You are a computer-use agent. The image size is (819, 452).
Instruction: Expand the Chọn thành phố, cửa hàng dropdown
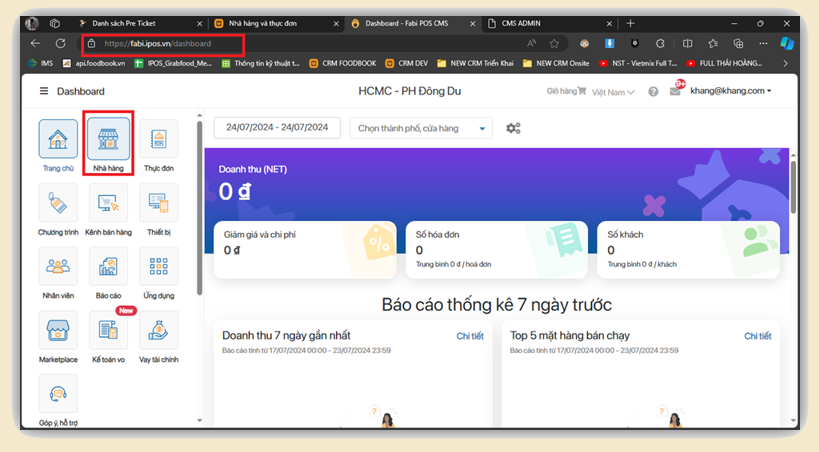[423, 128]
